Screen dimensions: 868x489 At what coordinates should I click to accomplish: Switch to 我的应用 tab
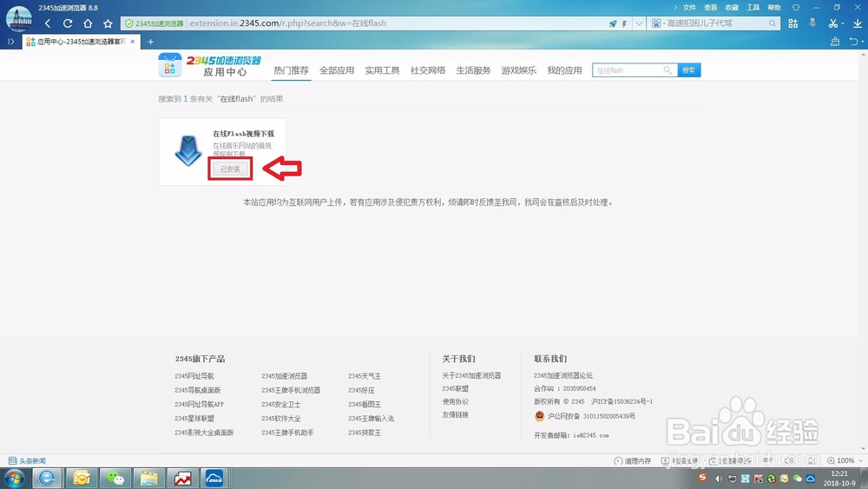[x=565, y=70]
